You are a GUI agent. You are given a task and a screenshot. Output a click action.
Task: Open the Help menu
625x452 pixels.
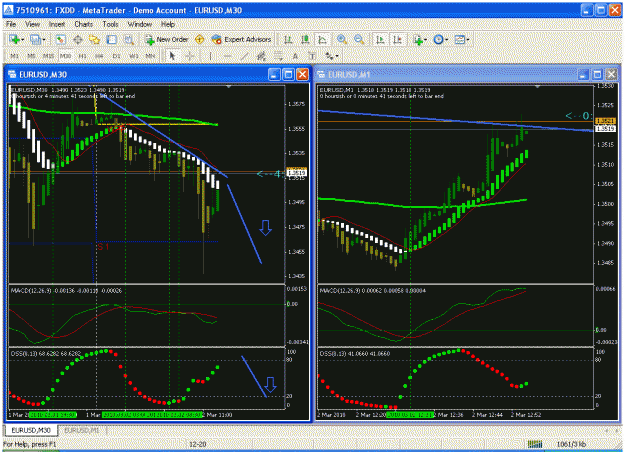(168, 24)
